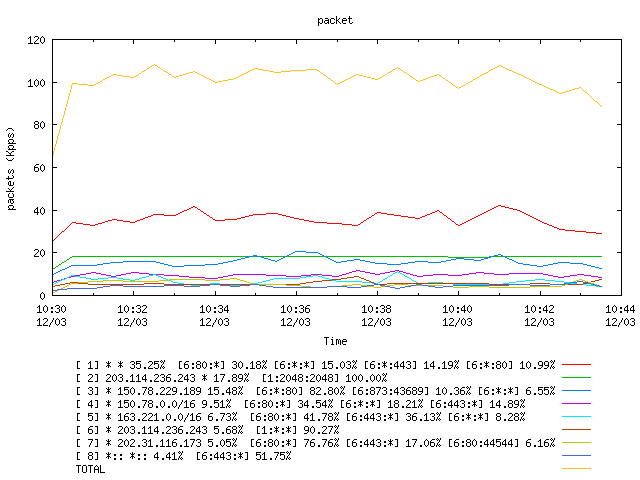Image resolution: width=640 pixels, height=480 pixels.
Task: Click "[1:2048:2048] 100.00%" in legend row 2
Action: click(x=324, y=378)
